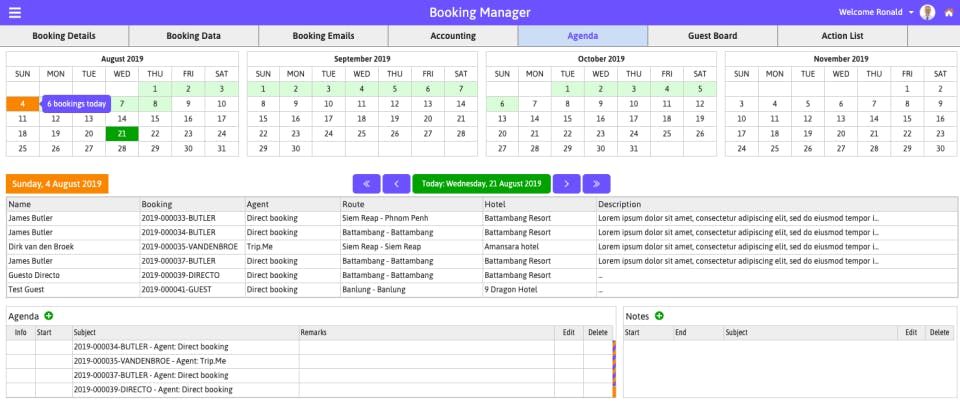
Task: Click the agenda Subject column header
Action: coord(186,332)
